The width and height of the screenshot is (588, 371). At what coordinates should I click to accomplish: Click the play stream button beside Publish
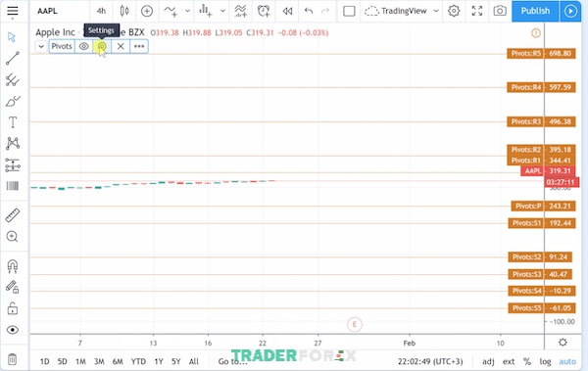[x=570, y=11]
